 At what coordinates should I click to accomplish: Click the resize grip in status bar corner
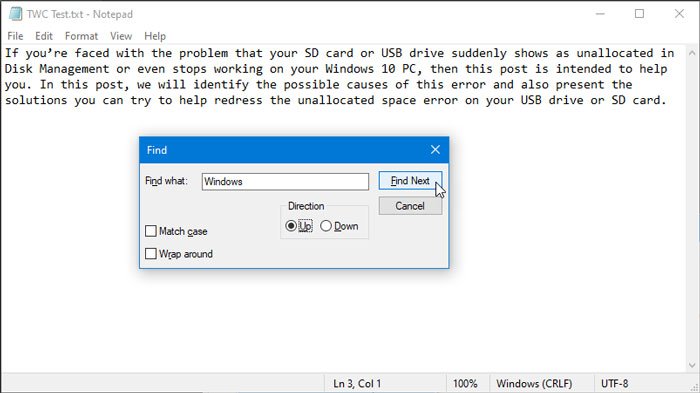click(694, 387)
